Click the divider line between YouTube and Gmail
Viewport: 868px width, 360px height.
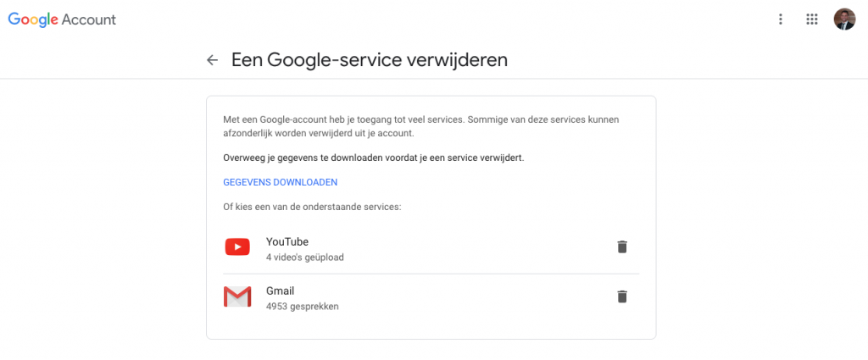[x=431, y=274]
